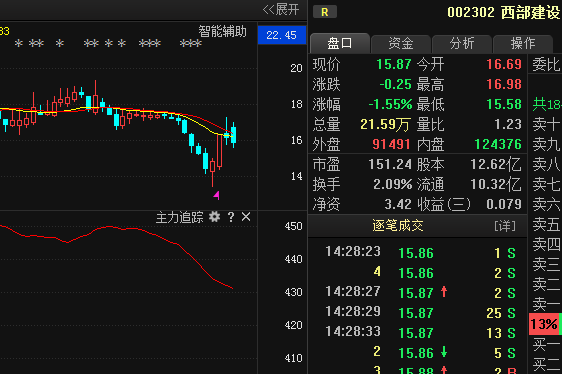Open the 分析 tab
This screenshot has width=562, height=374.
pos(462,44)
